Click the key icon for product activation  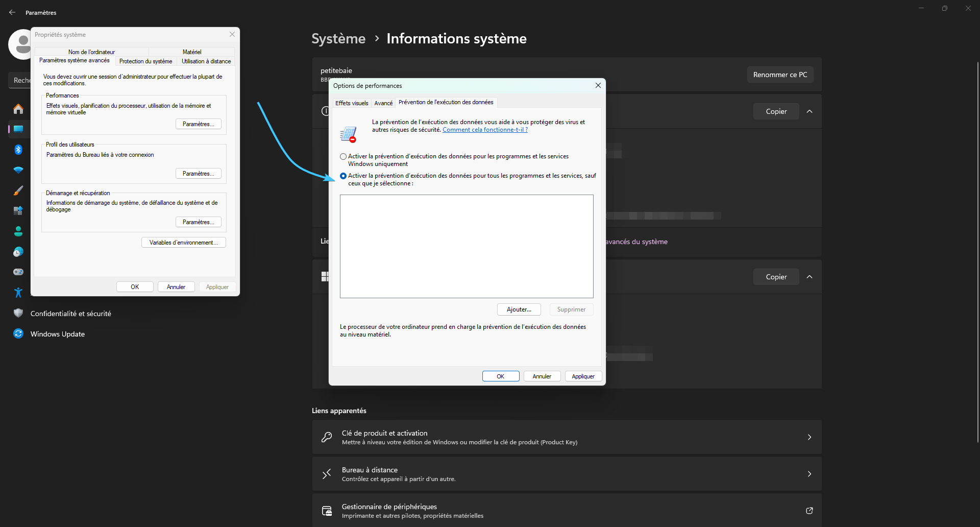(x=327, y=437)
